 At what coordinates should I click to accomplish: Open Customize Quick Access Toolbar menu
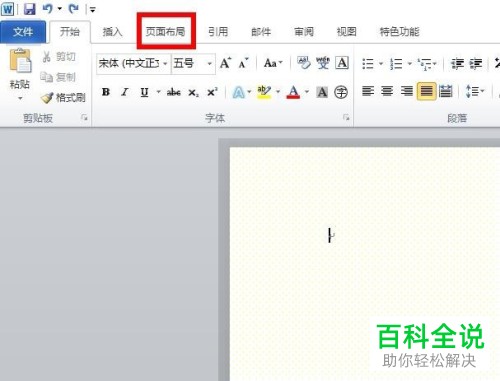pos(92,10)
